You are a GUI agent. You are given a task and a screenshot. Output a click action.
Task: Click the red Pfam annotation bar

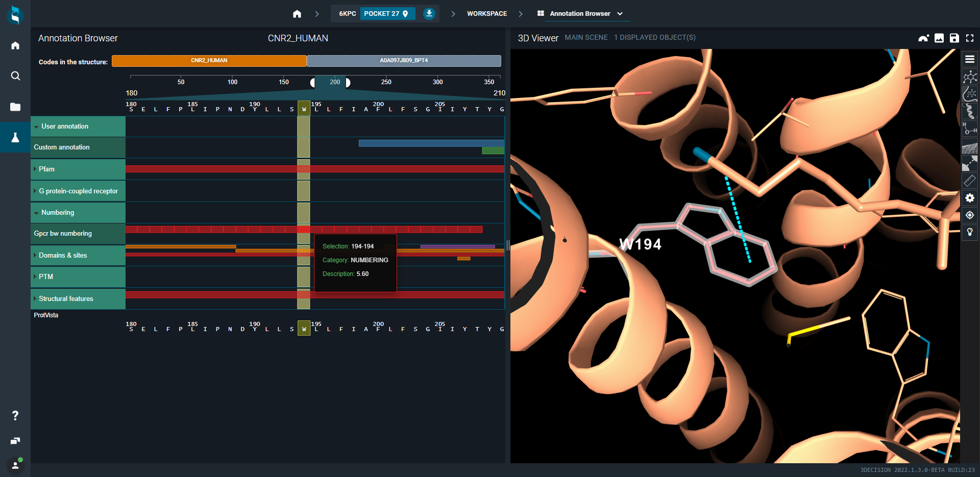tap(315, 169)
